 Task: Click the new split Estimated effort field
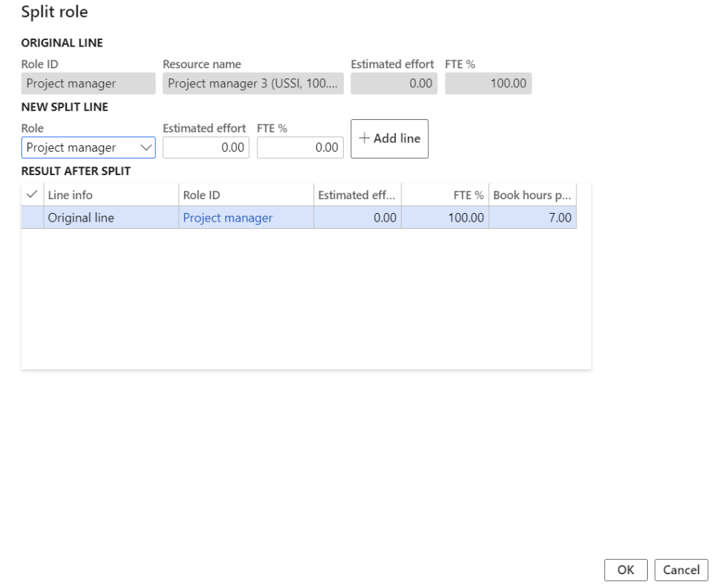click(x=206, y=148)
